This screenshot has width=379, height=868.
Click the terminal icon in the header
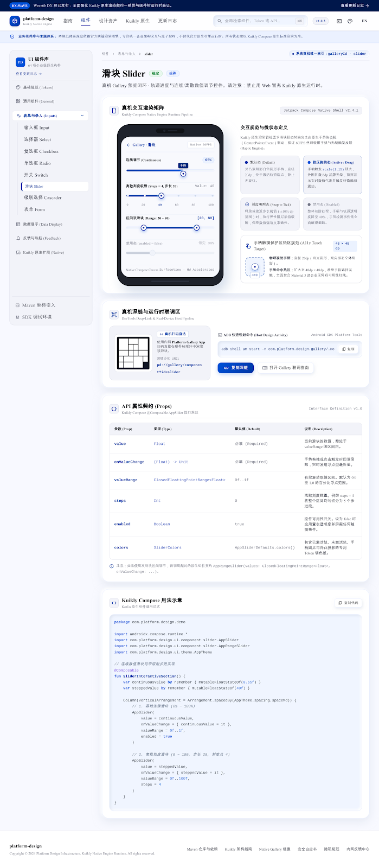tap(339, 21)
